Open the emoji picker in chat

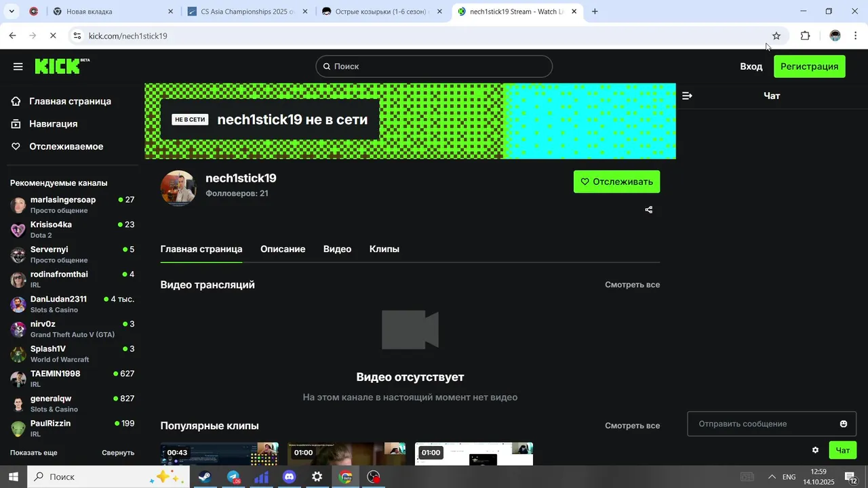click(x=844, y=424)
